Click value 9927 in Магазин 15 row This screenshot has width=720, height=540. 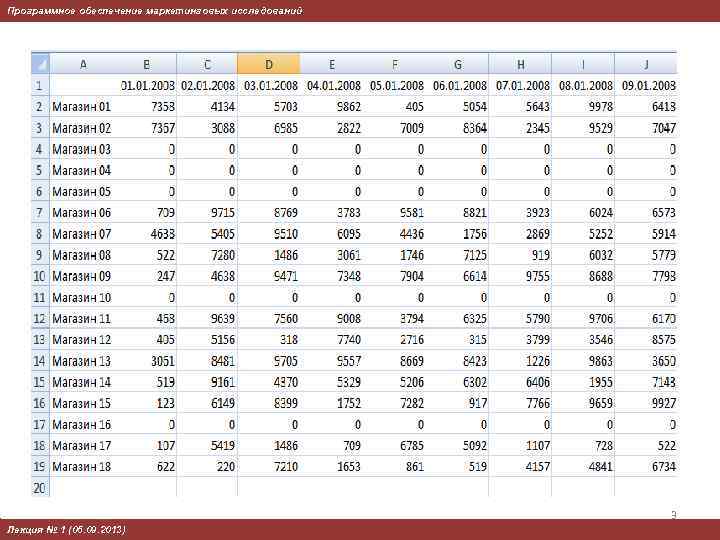664,403
